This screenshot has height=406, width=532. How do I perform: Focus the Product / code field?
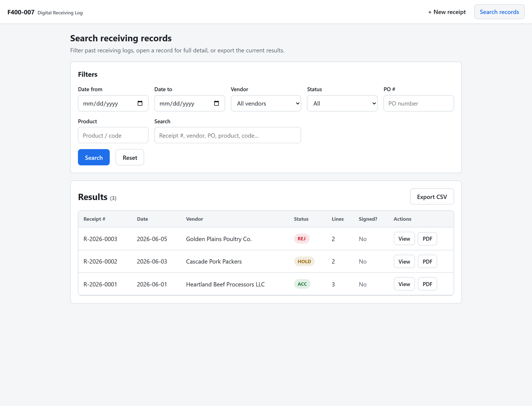113,135
